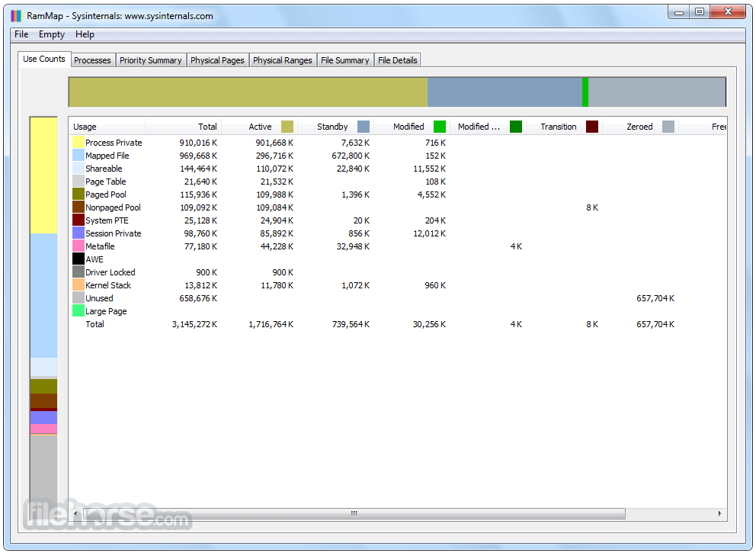Viewport: 756px width, 553px height.
Task: Click the dark gray Driver Locked swatch
Action: [x=78, y=272]
